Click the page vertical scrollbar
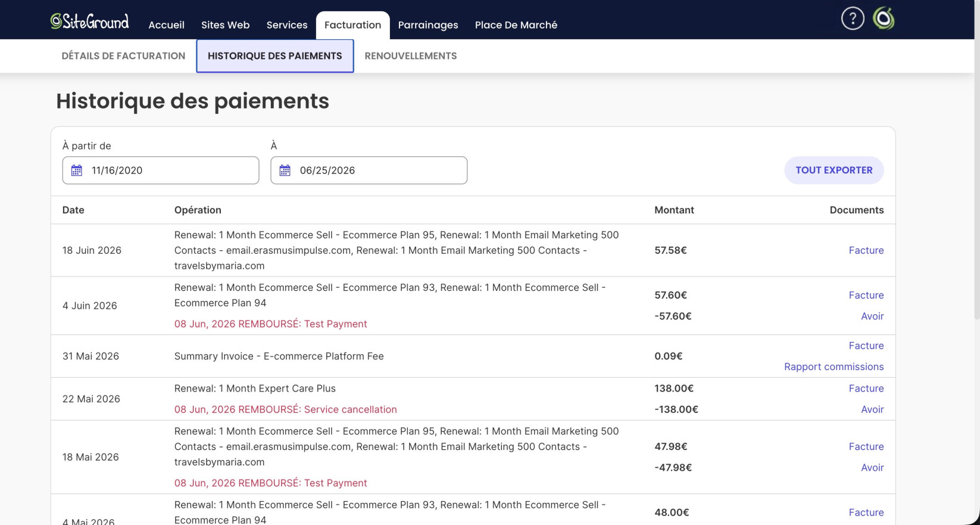980x525 pixels. (x=976, y=161)
